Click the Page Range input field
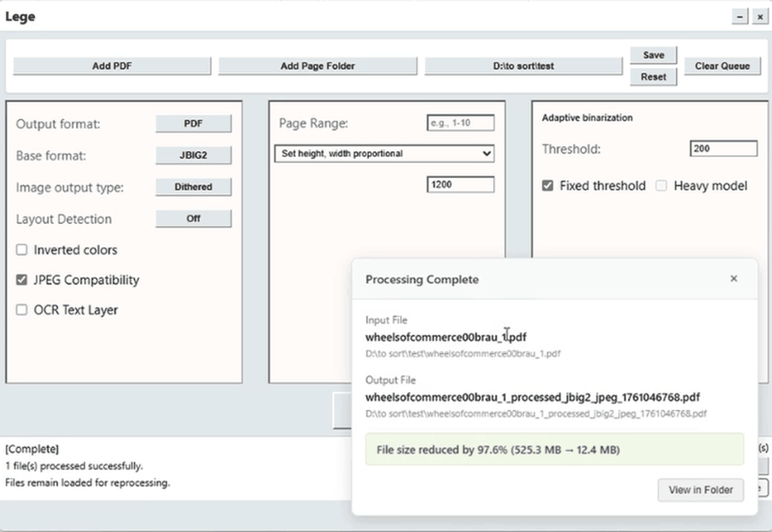Screen dimensions: 772x532 coord(460,124)
